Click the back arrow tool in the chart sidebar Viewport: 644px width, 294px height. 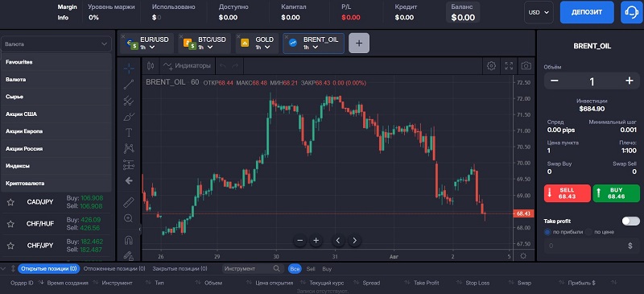[129, 180]
